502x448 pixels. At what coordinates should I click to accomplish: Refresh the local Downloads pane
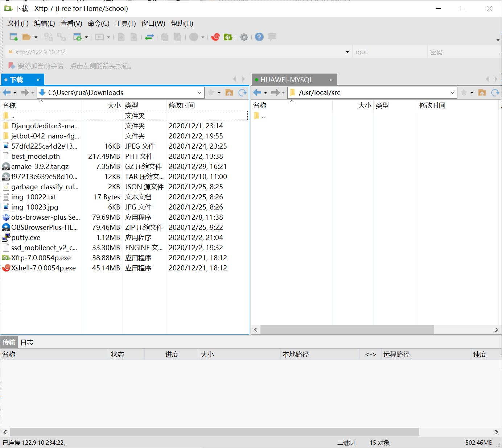pos(242,92)
